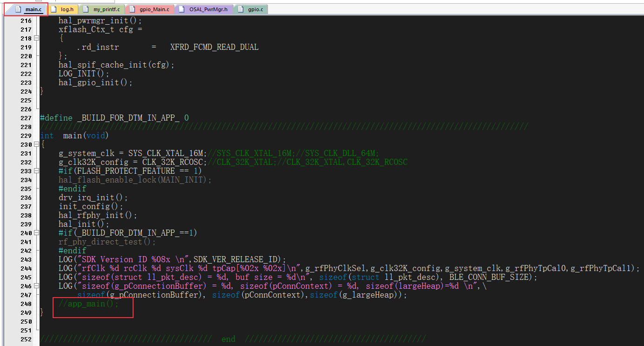The height and width of the screenshot is (346, 644).
Task: Click the int main(void) declaration
Action: 74,136
